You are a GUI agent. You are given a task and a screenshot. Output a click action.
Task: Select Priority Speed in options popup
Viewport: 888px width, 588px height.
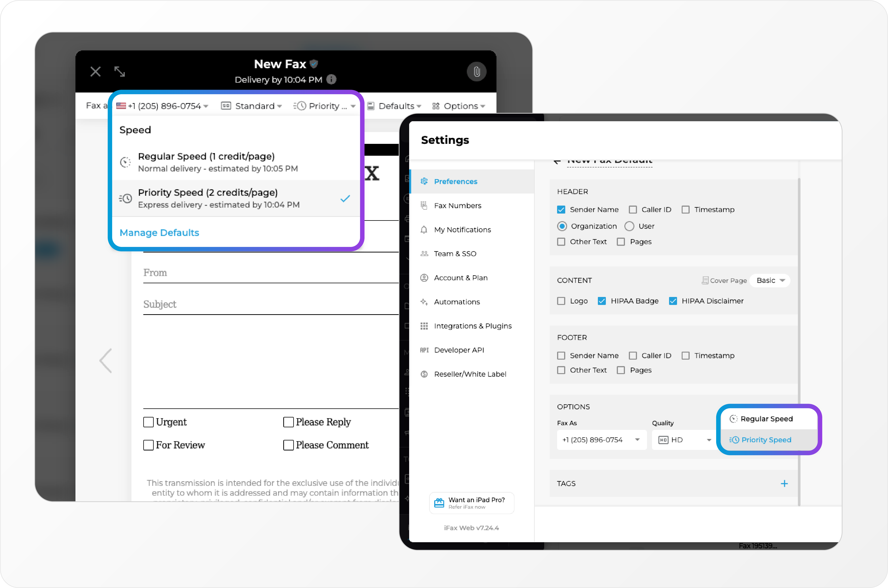click(766, 440)
